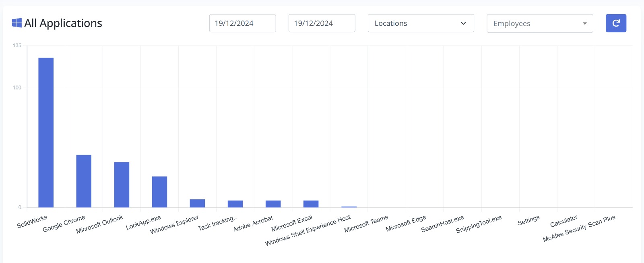Click the Task tracking bar
The width and height of the screenshot is (644, 263).
(235, 204)
